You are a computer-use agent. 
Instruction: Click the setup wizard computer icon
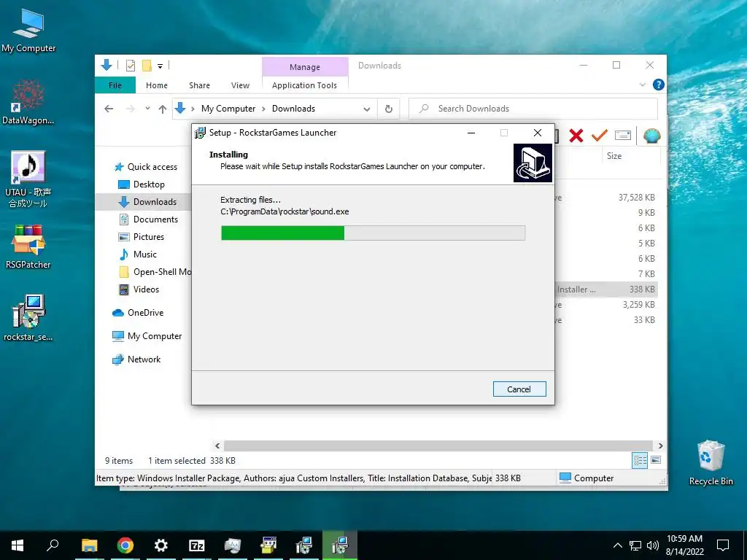tap(533, 163)
